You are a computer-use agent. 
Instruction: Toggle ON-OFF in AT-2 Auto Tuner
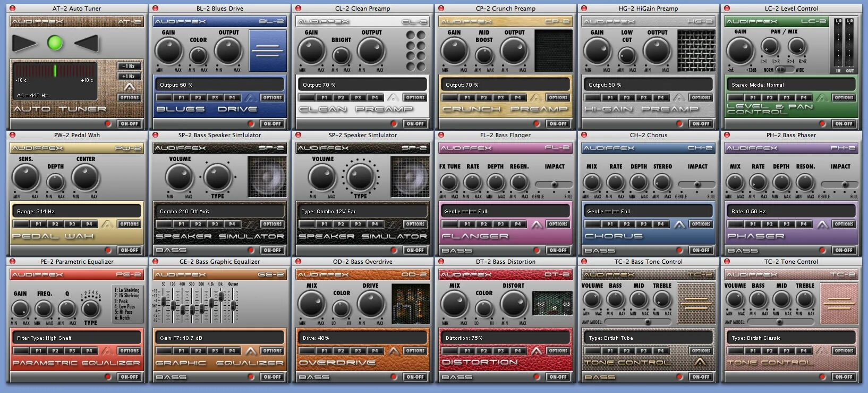(130, 123)
